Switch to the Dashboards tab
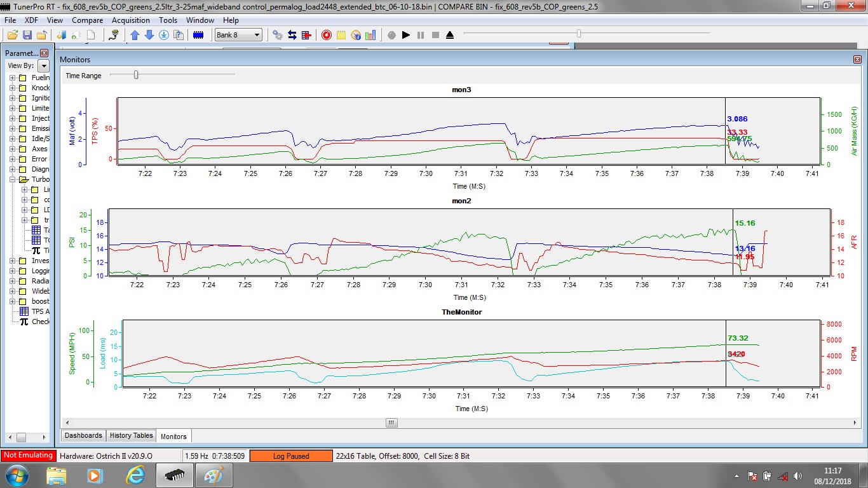Image resolution: width=868 pixels, height=488 pixels. pos(83,435)
